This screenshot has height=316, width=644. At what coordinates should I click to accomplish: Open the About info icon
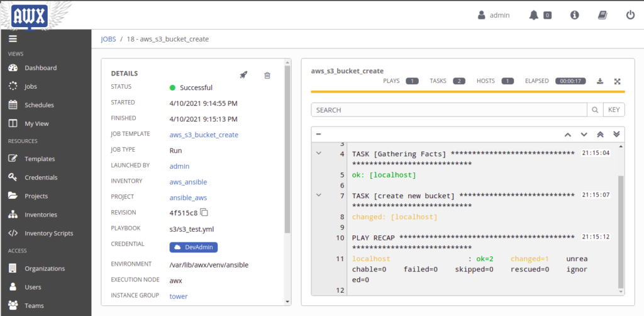[x=575, y=15]
